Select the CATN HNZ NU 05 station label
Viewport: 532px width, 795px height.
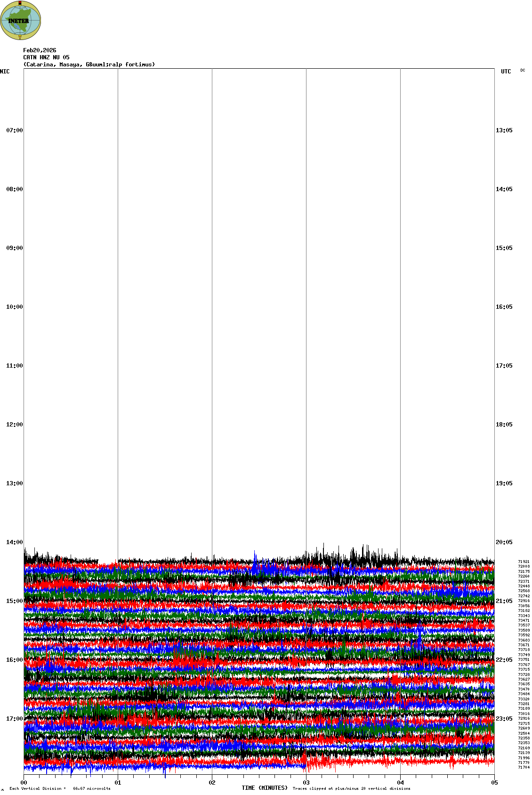click(x=46, y=57)
